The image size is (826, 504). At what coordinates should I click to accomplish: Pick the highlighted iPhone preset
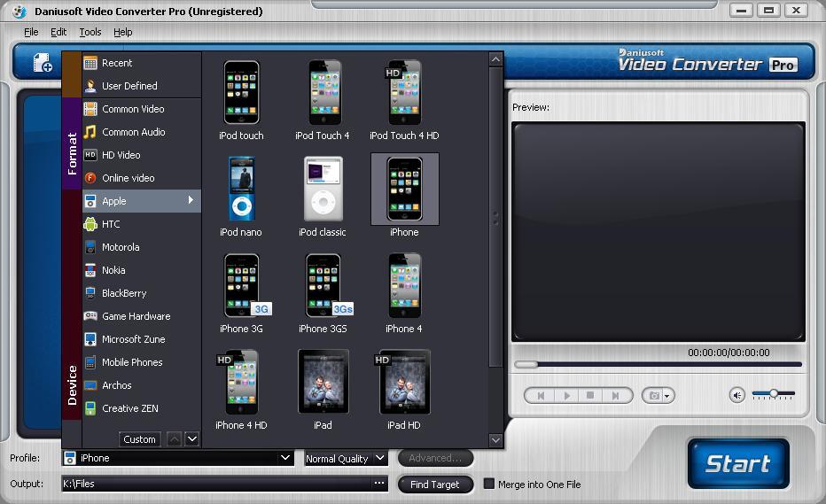pyautogui.click(x=404, y=197)
